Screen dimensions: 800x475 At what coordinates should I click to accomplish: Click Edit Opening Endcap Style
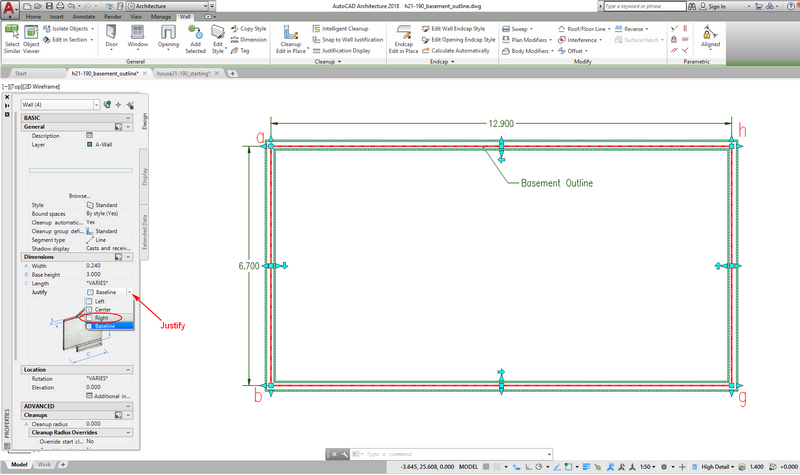point(459,39)
